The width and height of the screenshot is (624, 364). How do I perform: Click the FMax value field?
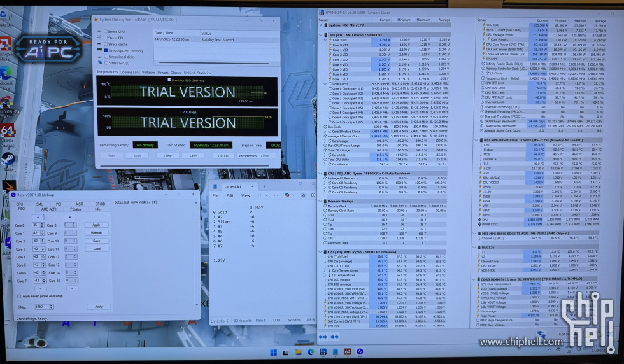click(41, 307)
